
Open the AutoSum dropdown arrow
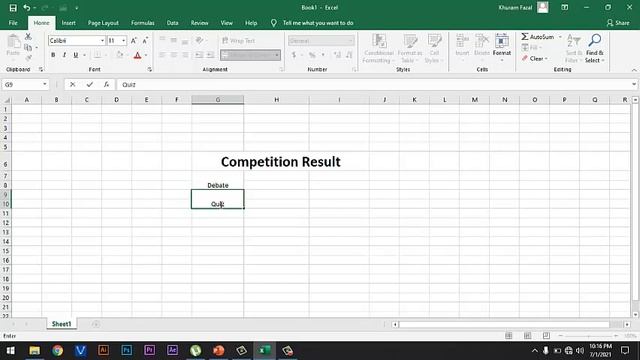[560, 37]
